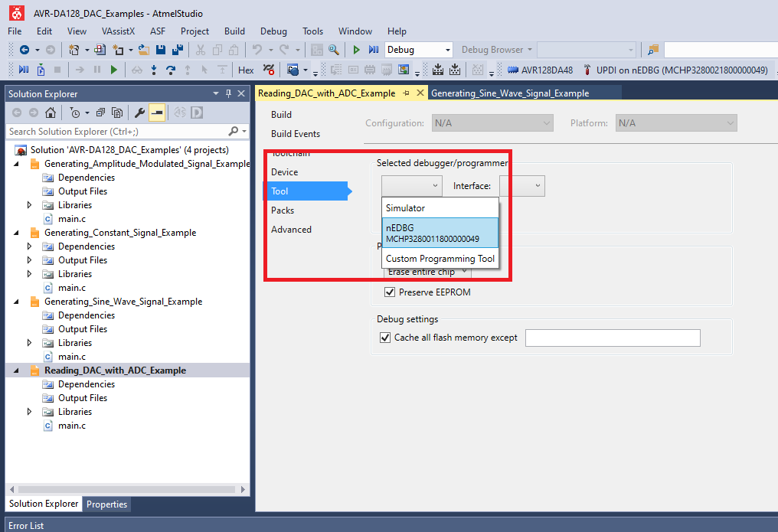Viewport: 778px width, 532px height.
Task: Open the Advanced properties page
Action: [x=291, y=230]
